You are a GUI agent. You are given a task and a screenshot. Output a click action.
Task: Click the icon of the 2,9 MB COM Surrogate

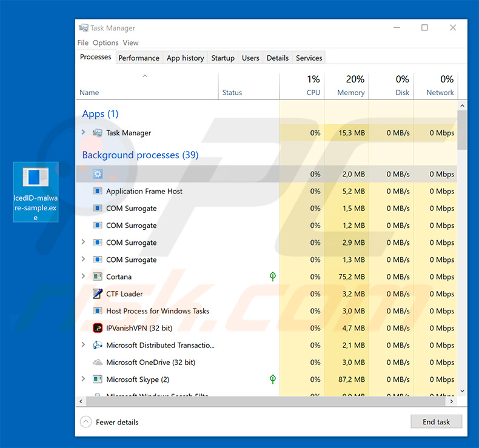98,242
